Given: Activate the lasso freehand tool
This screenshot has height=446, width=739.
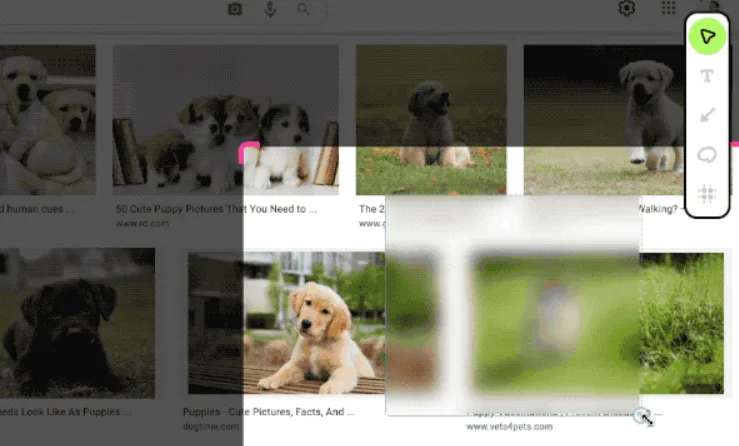Looking at the screenshot, I should coord(707,155).
